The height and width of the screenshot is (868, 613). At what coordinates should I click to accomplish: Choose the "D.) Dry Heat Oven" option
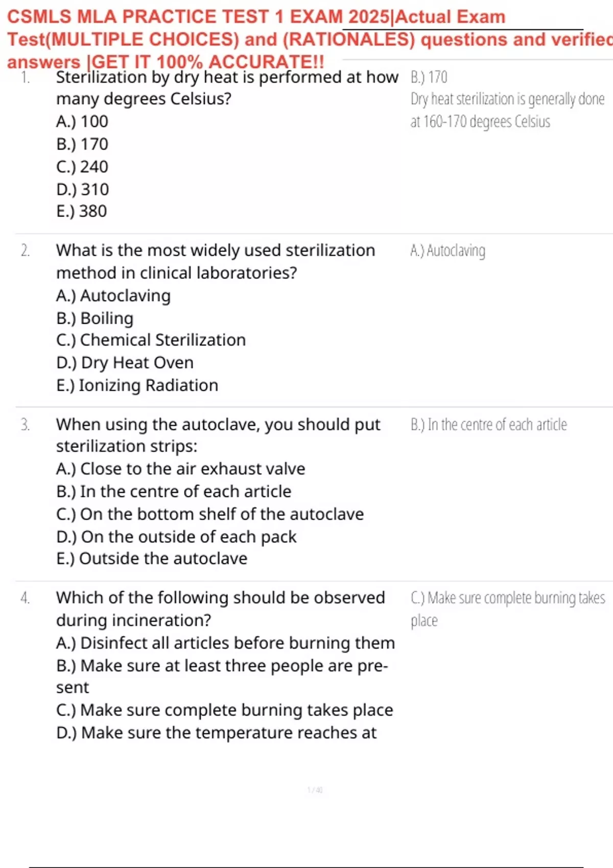point(125,363)
